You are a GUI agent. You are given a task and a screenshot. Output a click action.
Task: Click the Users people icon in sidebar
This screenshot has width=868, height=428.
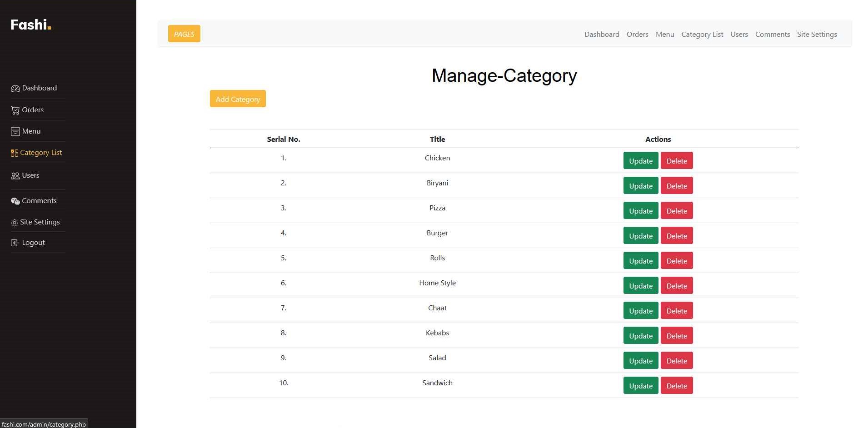coord(15,176)
